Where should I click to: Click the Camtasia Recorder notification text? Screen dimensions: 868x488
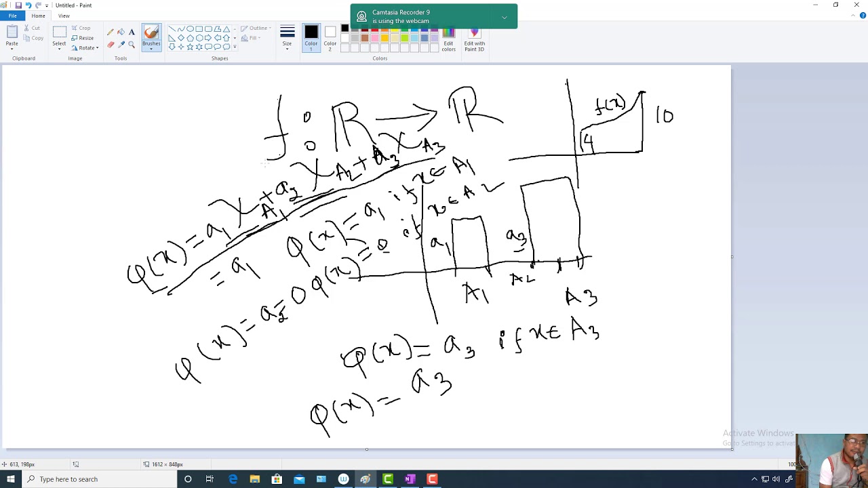pyautogui.click(x=401, y=16)
